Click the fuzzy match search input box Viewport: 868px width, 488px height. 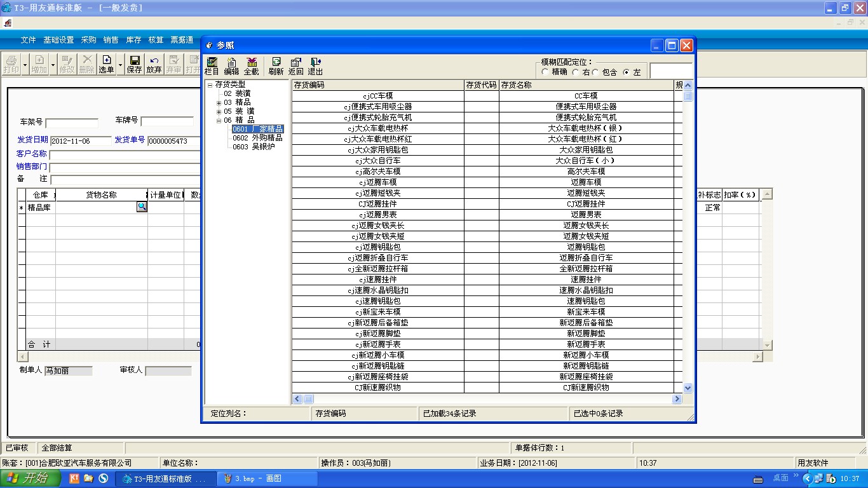pyautogui.click(x=670, y=71)
